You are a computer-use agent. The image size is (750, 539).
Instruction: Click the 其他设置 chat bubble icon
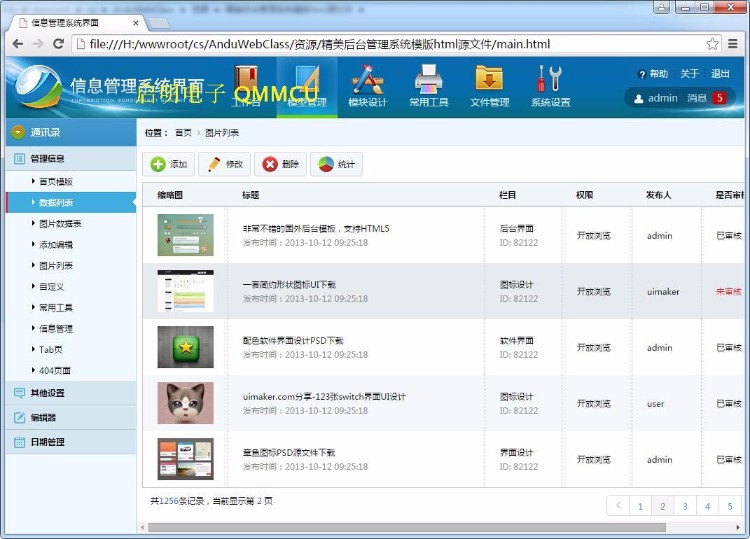coord(19,393)
